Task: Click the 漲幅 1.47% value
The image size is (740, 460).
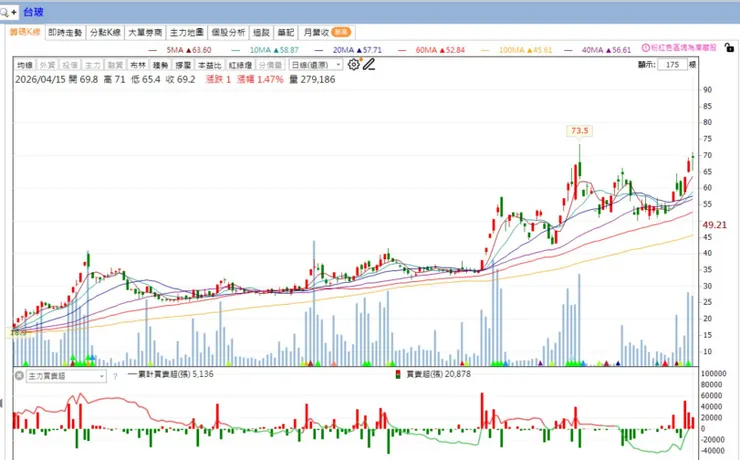Action: [260, 79]
